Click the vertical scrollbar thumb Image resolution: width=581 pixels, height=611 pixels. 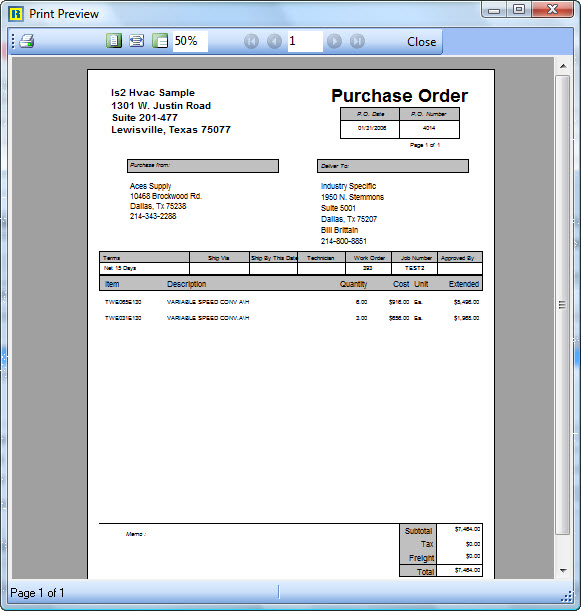point(563,305)
